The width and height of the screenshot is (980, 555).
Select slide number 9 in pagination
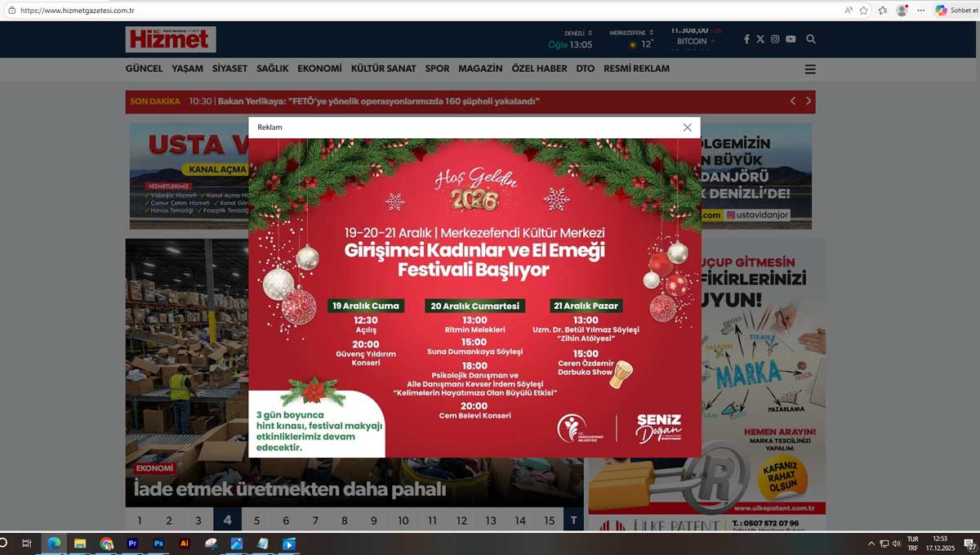(x=374, y=521)
